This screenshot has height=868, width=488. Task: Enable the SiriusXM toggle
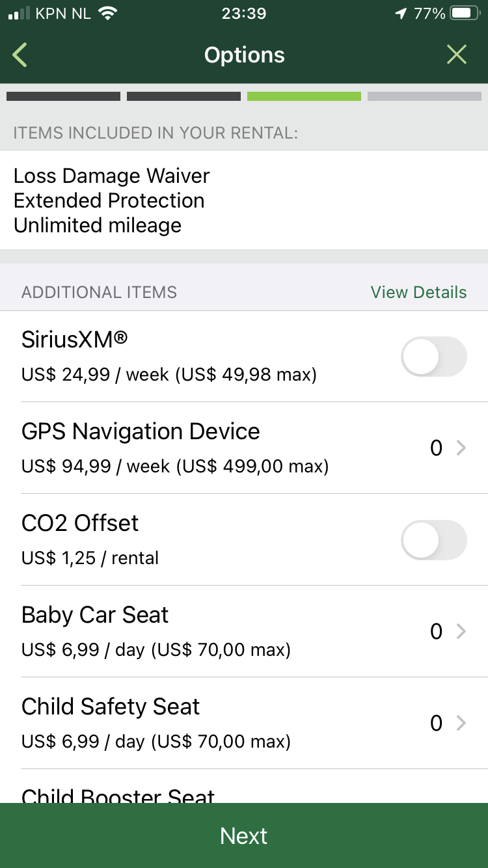click(434, 357)
